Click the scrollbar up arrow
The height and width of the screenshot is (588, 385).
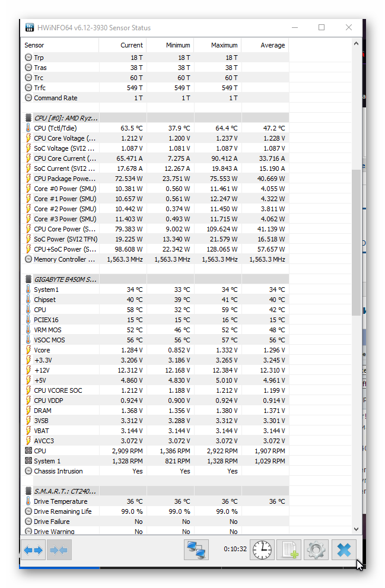click(x=356, y=43)
